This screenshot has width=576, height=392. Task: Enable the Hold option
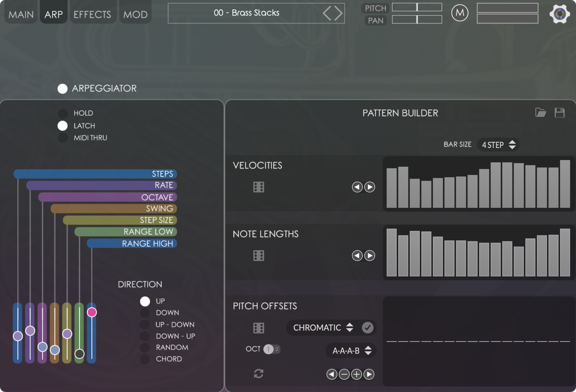click(63, 113)
